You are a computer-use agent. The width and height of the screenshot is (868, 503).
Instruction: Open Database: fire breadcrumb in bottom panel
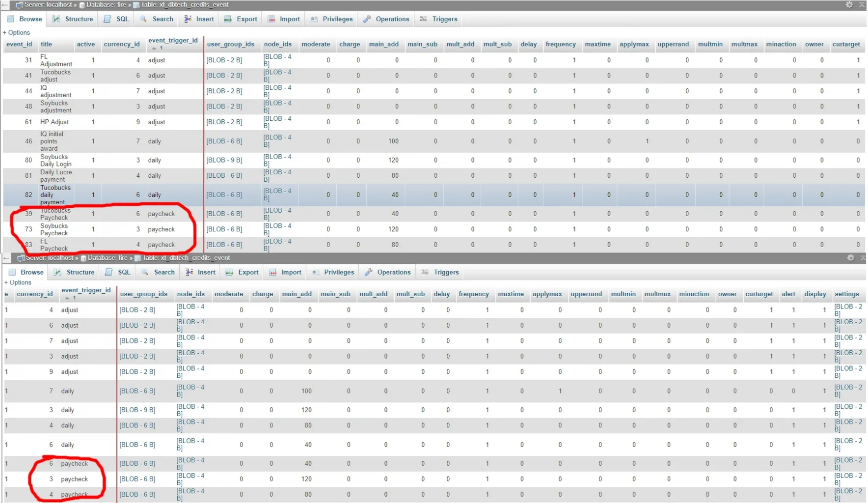tap(107, 258)
